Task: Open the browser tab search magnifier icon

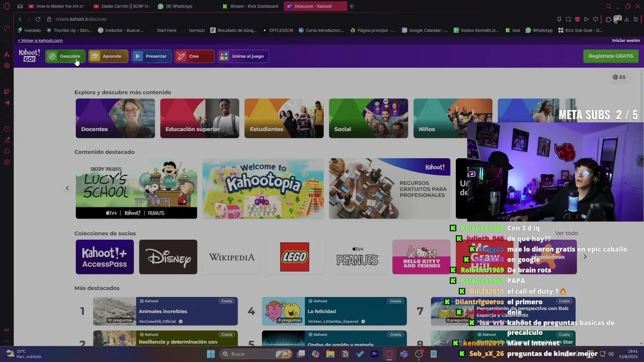Action: click(608, 6)
